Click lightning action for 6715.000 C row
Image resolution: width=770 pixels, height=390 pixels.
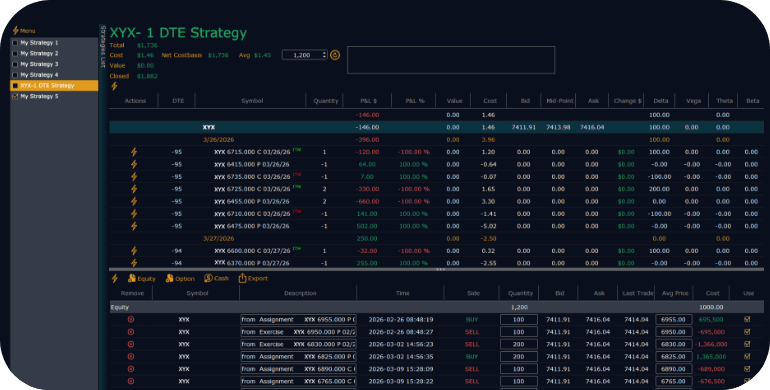pyautogui.click(x=134, y=152)
